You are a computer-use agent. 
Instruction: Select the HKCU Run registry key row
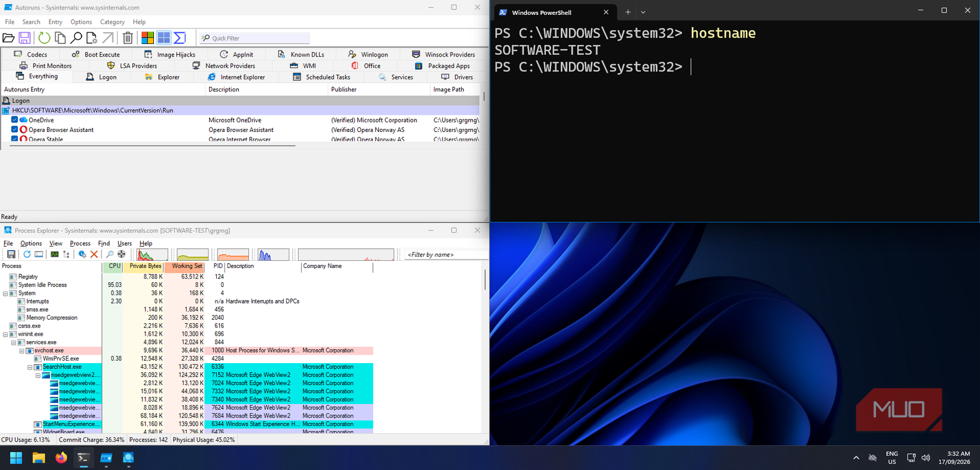point(240,111)
